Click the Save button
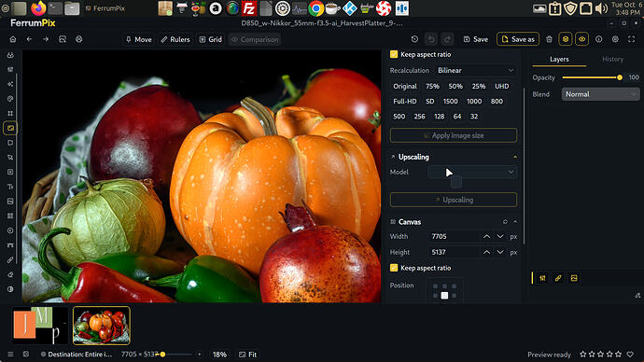Image resolution: width=644 pixels, height=362 pixels. pyautogui.click(x=476, y=39)
